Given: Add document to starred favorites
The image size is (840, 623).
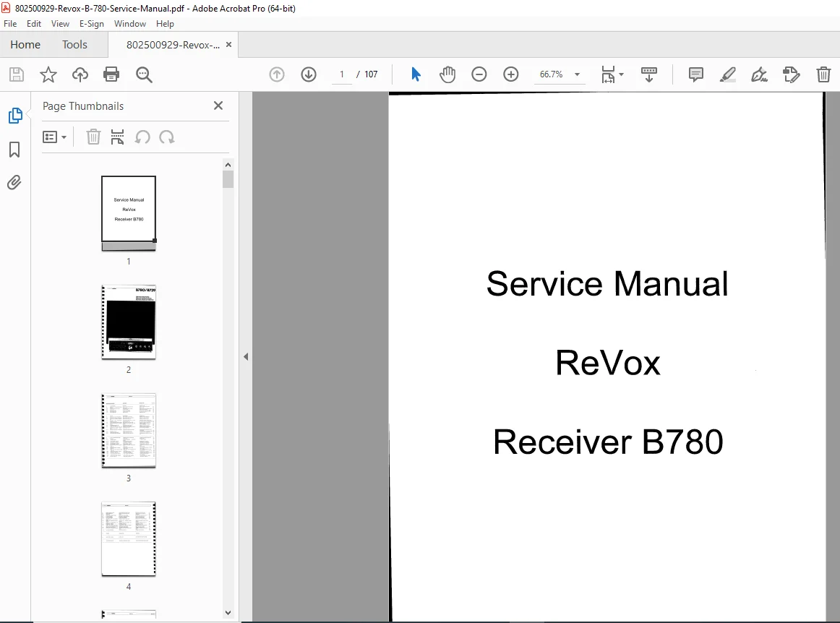Looking at the screenshot, I should [x=48, y=74].
